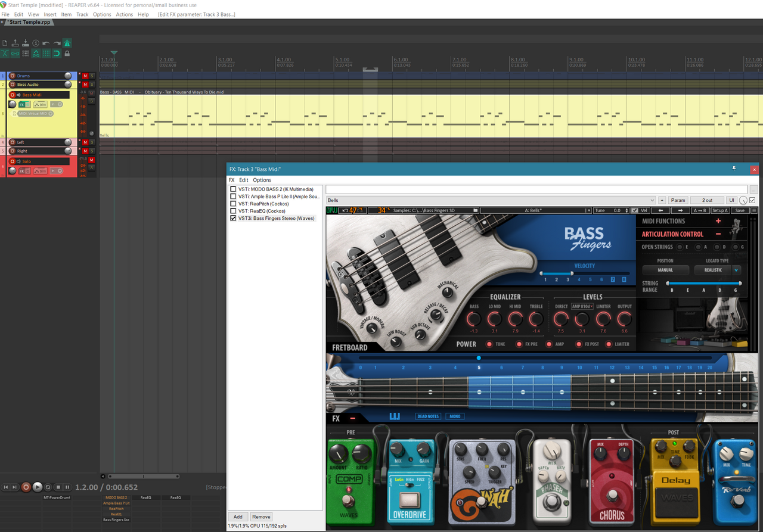Click the folder icon next to Samples path
This screenshot has width=763, height=532.
(476, 210)
